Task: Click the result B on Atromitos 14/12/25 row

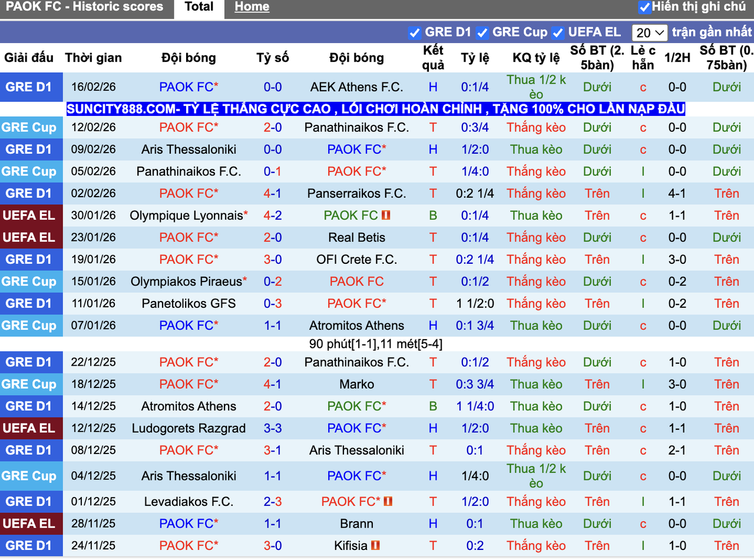Action: pos(433,406)
